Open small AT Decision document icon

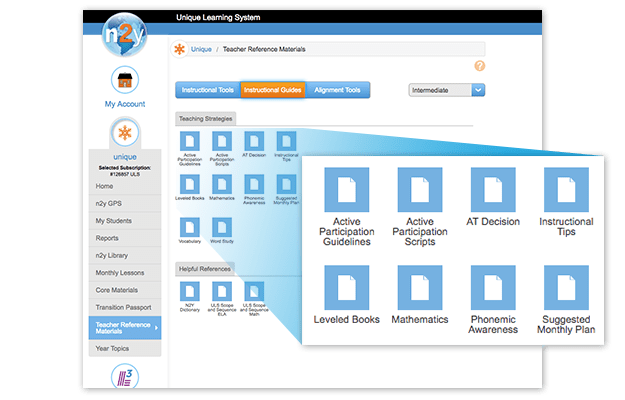point(254,141)
